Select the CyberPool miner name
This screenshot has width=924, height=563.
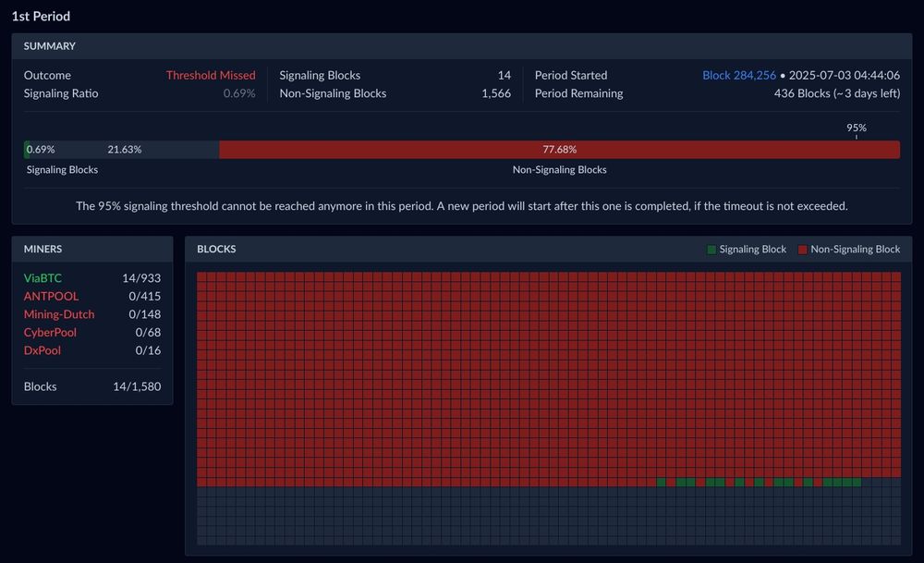50,332
